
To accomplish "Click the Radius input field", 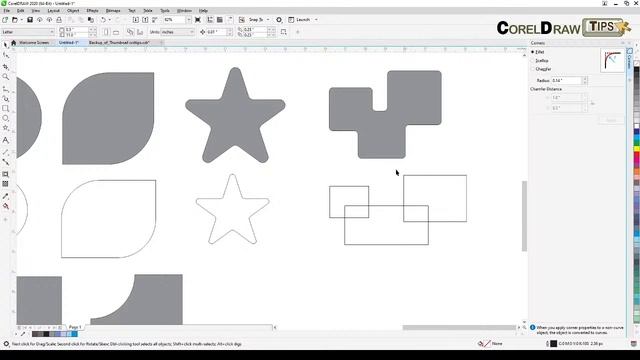I will pyautogui.click(x=566, y=80).
